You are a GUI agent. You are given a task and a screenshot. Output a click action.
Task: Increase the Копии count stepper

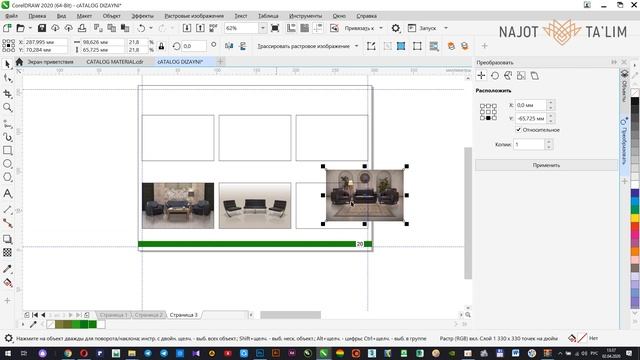549,142
